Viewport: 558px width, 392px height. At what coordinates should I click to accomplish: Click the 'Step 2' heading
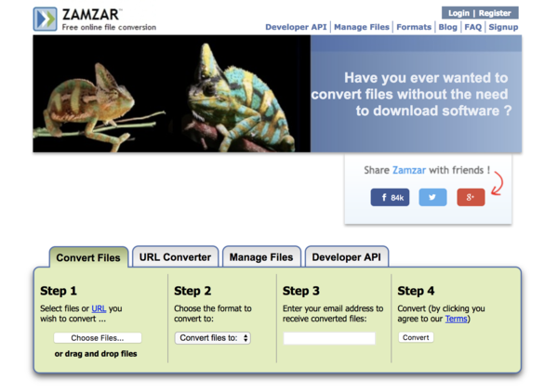193,291
